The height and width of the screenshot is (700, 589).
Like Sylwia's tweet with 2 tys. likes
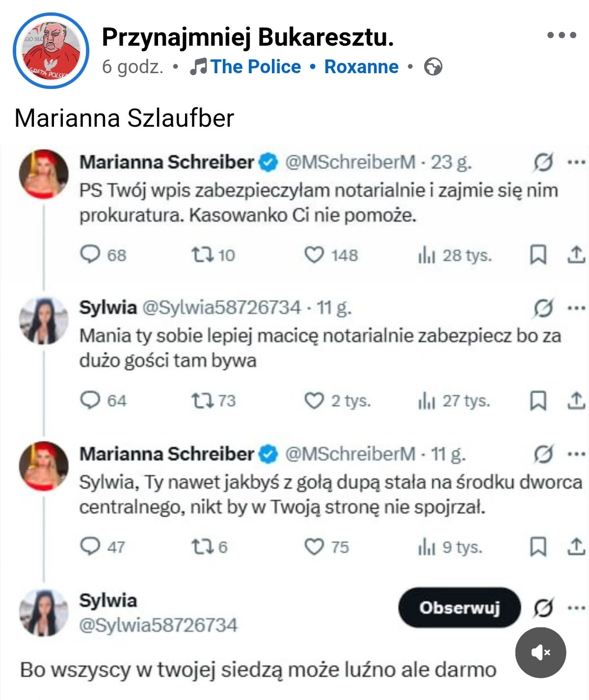click(314, 400)
